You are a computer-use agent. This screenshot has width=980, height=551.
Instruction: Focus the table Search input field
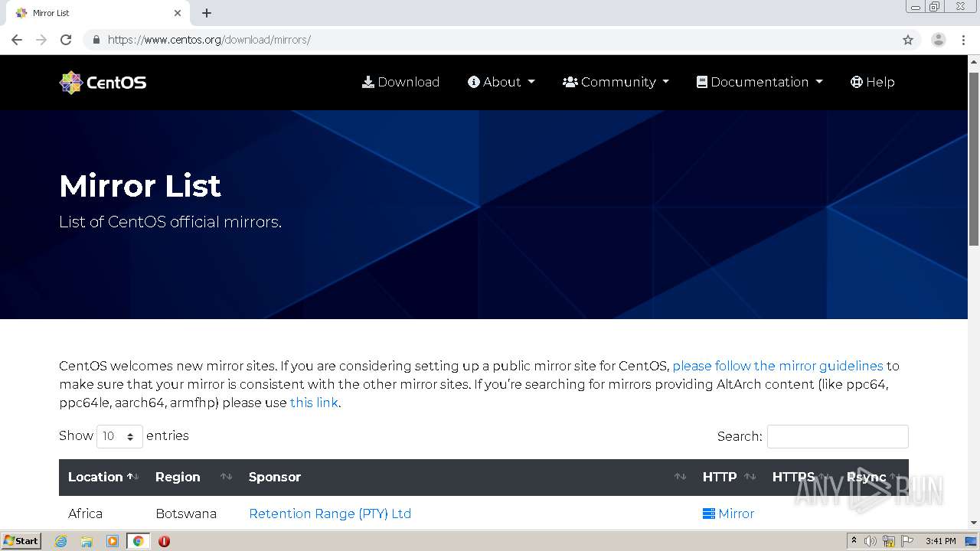(x=838, y=436)
